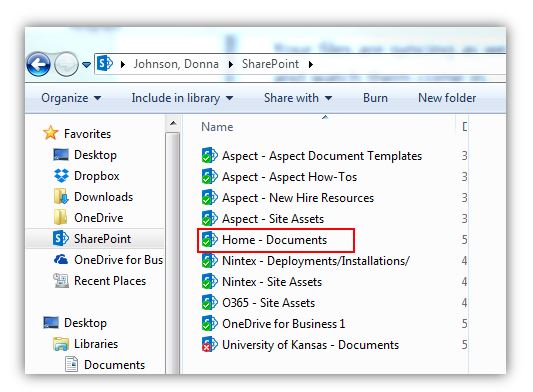Viewport: 533px width, 392px height.
Task: Select OneDrive for Bus in Favorites
Action: 118,260
